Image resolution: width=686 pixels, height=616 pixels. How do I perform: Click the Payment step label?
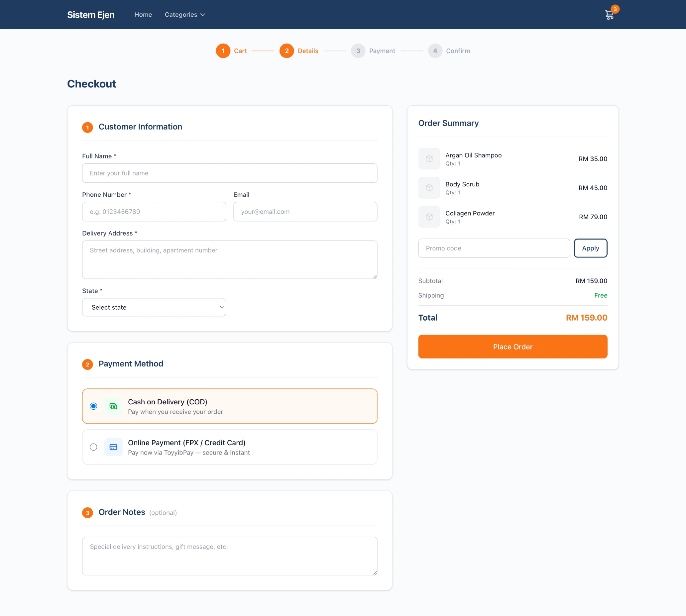382,51
